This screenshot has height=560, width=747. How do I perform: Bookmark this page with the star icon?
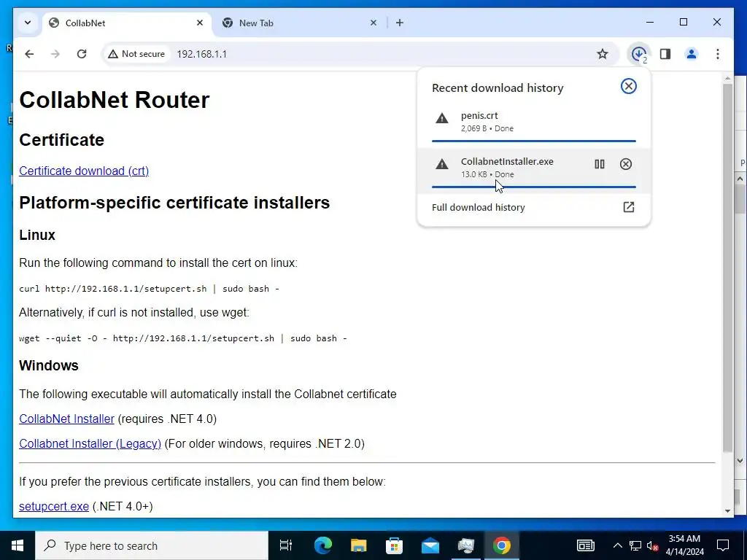(602, 54)
